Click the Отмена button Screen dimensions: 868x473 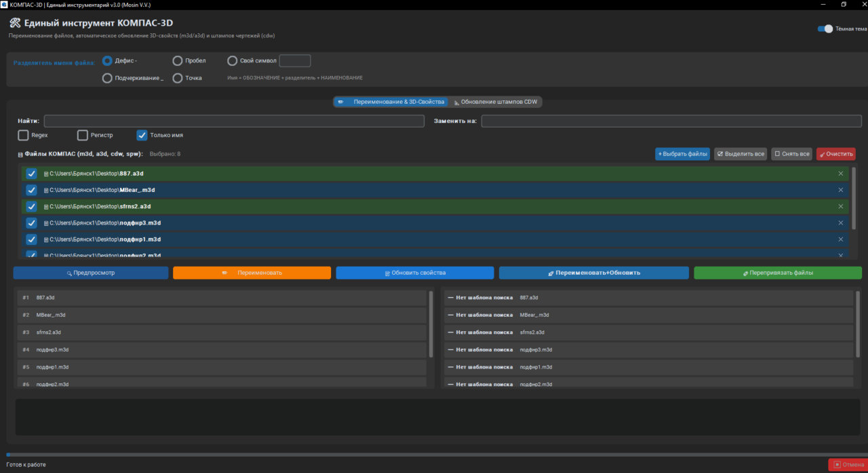(848, 465)
